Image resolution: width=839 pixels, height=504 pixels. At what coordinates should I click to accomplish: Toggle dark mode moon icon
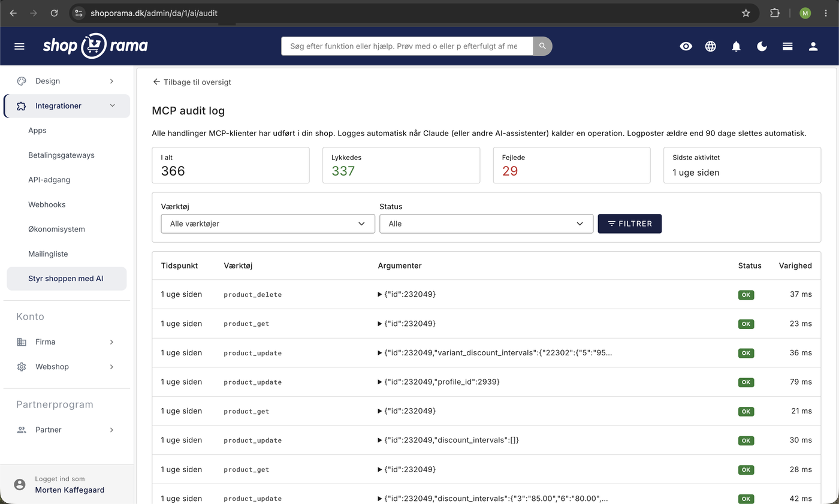pos(762,46)
